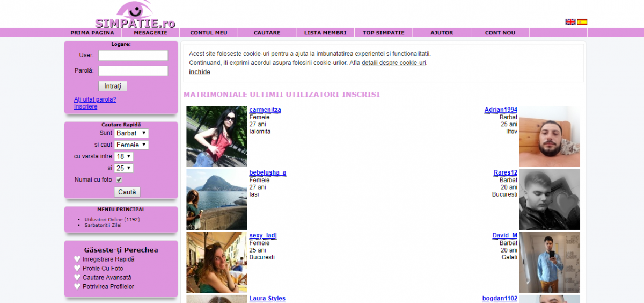This screenshot has height=303, width=644.
Task: Click the Simpatie.ro eye logo
Action: coord(135,9)
